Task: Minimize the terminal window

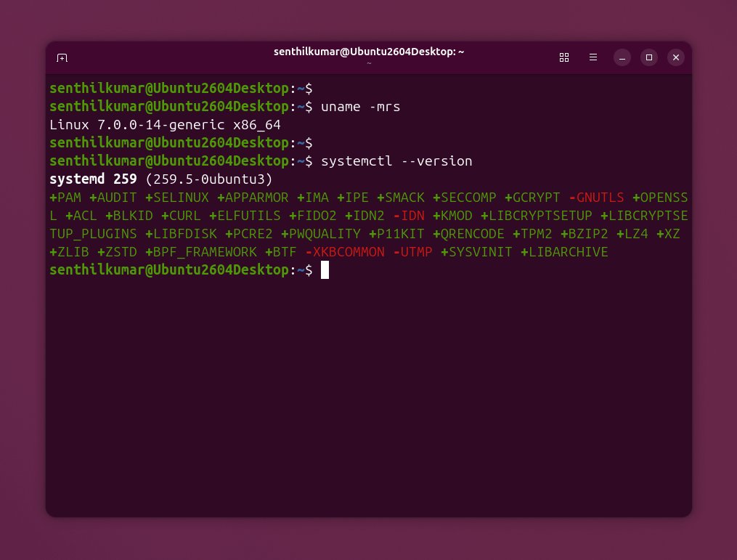Action: click(x=622, y=57)
